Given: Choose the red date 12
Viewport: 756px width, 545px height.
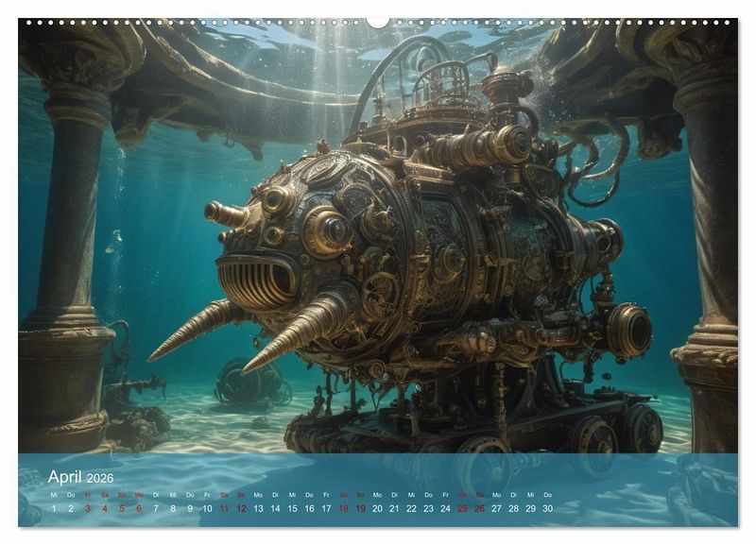Looking at the screenshot, I should pos(241,508).
